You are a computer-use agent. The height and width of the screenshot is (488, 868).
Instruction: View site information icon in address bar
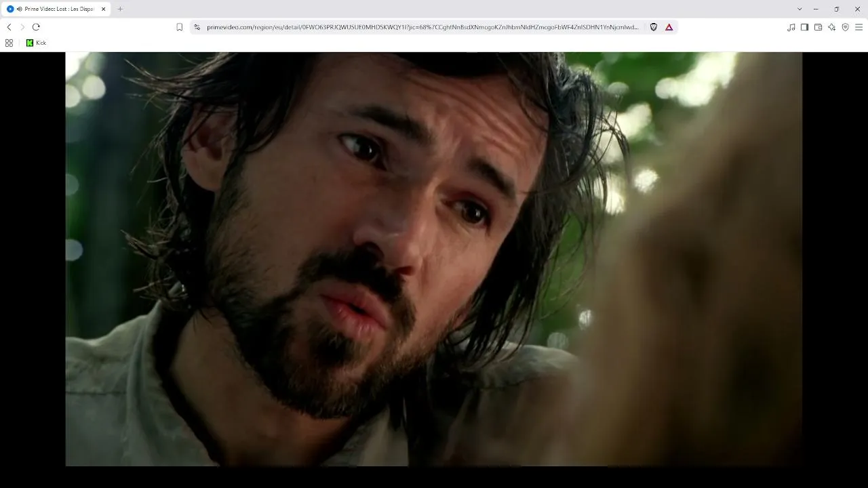197,27
